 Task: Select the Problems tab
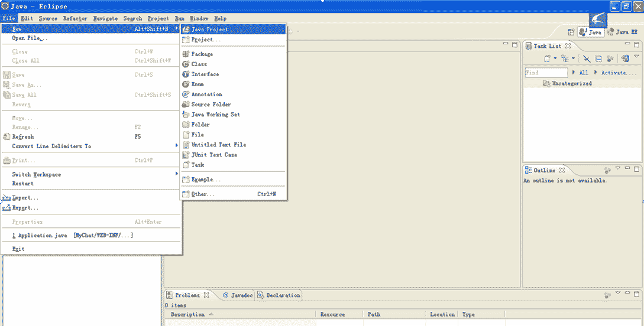tap(187, 295)
